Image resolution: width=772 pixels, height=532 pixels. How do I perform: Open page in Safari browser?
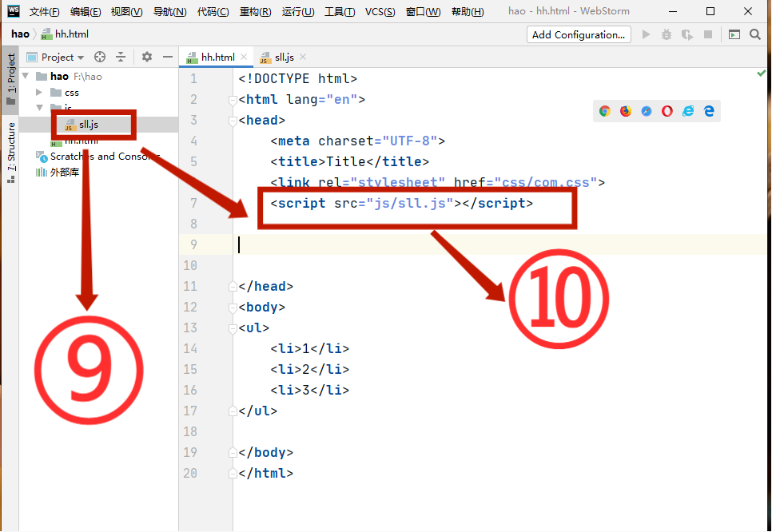click(647, 111)
